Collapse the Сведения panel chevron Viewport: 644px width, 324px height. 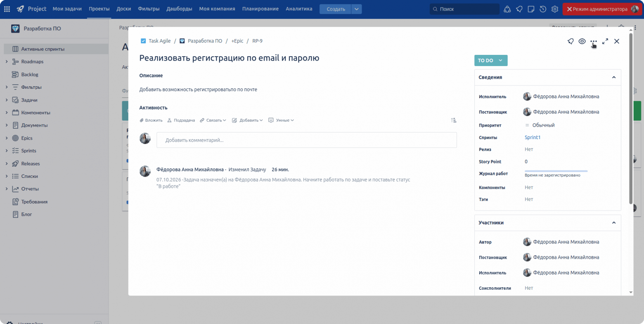[614, 77]
